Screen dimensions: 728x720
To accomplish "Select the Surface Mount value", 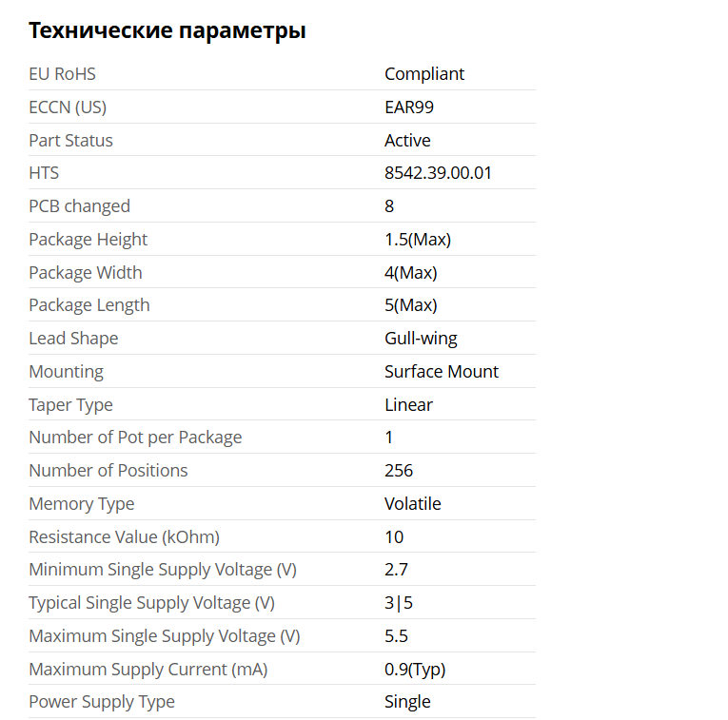I will (441, 372).
